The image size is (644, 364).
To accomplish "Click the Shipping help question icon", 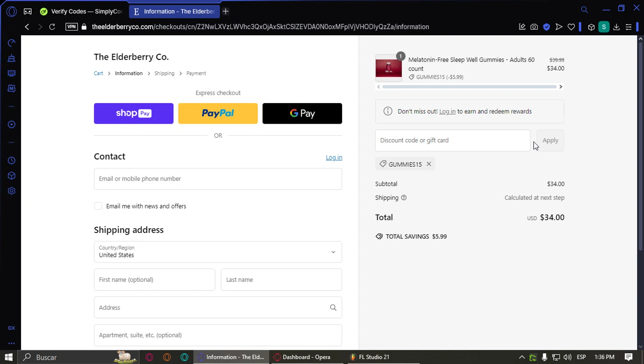I will pos(404,198).
